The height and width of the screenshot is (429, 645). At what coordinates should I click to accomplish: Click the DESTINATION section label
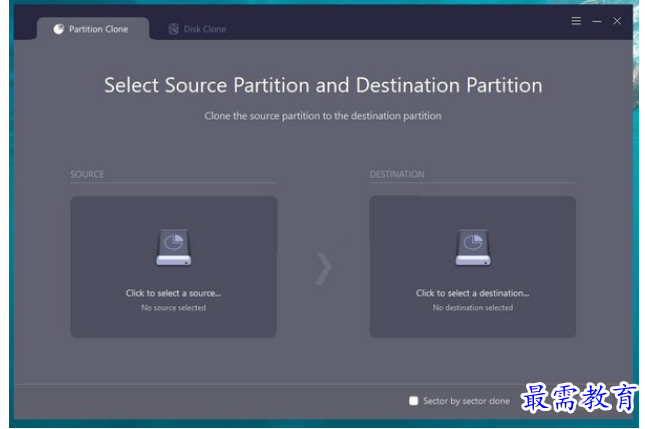point(397,174)
